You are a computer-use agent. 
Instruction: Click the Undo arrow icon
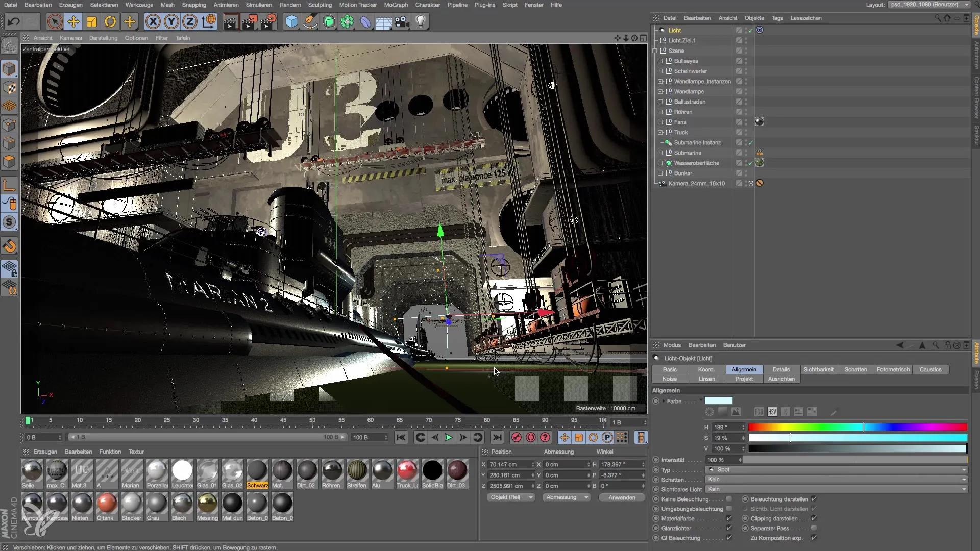[x=14, y=21]
